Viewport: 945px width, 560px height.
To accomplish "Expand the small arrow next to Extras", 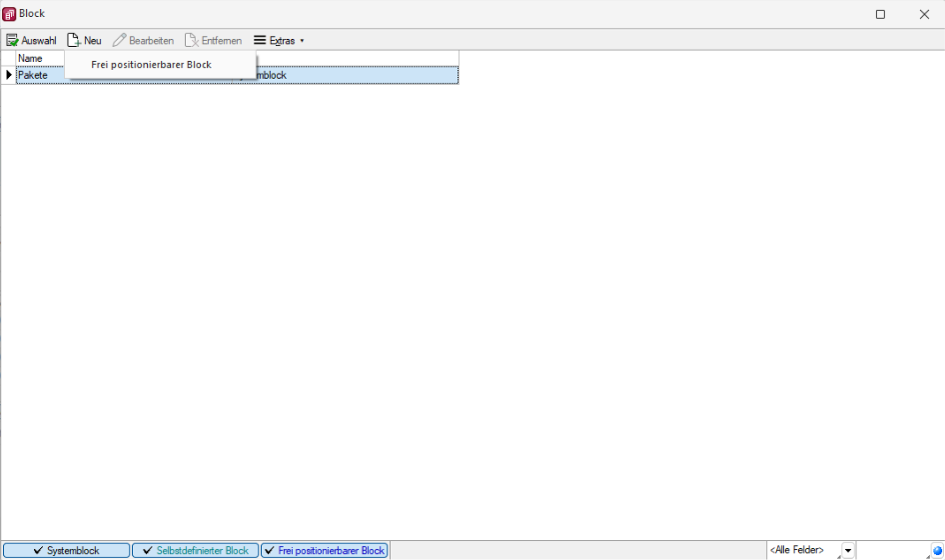I will pos(302,41).
